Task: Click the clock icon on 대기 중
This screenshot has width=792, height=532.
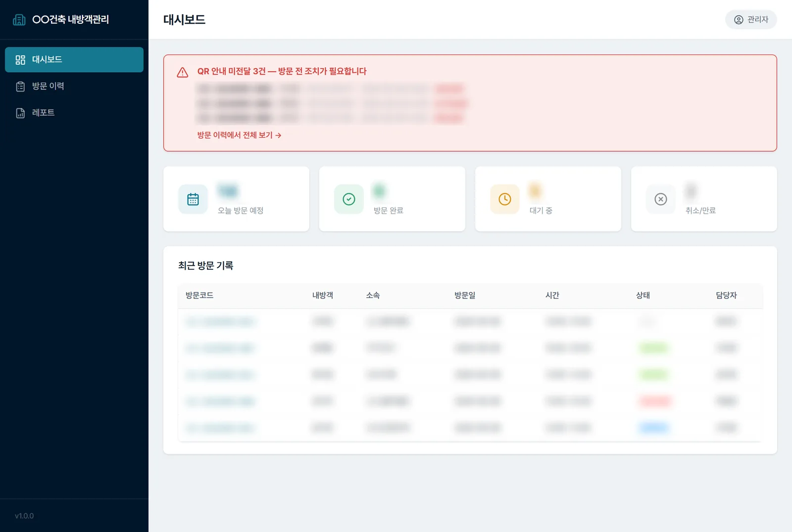Action: (505, 199)
